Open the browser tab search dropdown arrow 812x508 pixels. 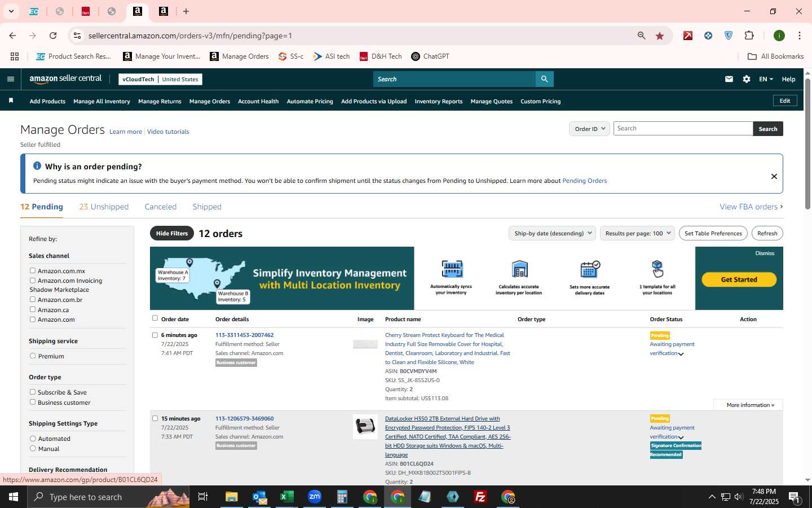tap(11, 11)
